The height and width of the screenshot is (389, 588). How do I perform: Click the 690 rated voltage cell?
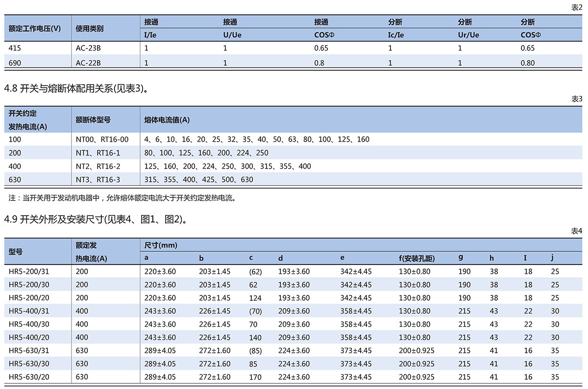[15, 63]
